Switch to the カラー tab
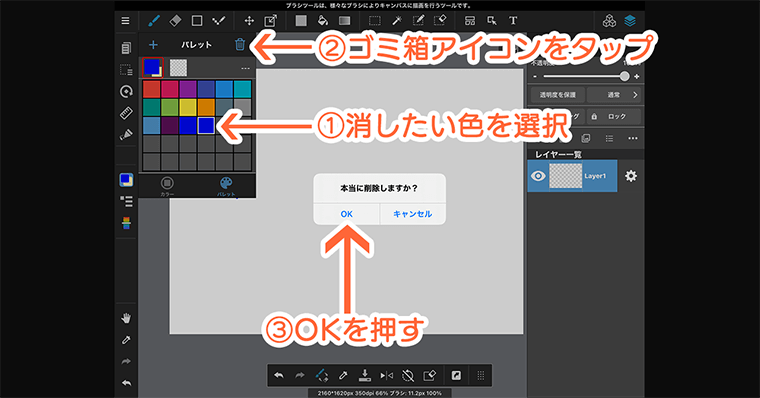The height and width of the screenshot is (398, 760). [167, 186]
